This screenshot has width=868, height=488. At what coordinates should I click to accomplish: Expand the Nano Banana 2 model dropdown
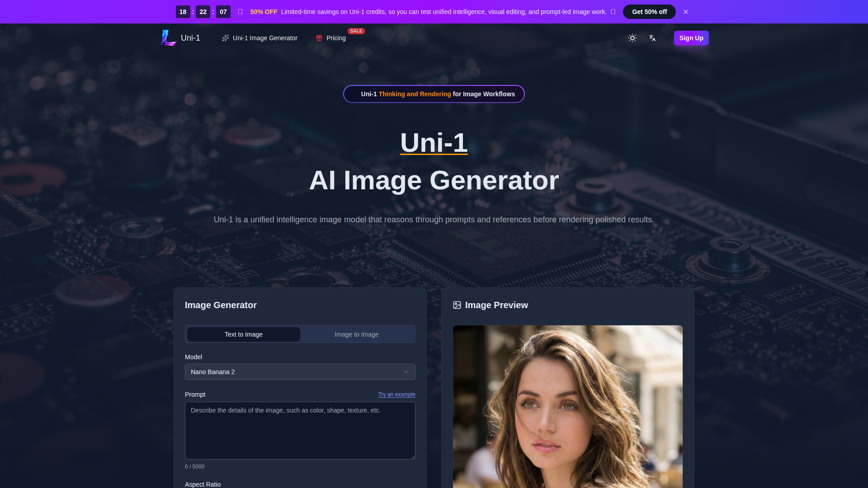[300, 372]
